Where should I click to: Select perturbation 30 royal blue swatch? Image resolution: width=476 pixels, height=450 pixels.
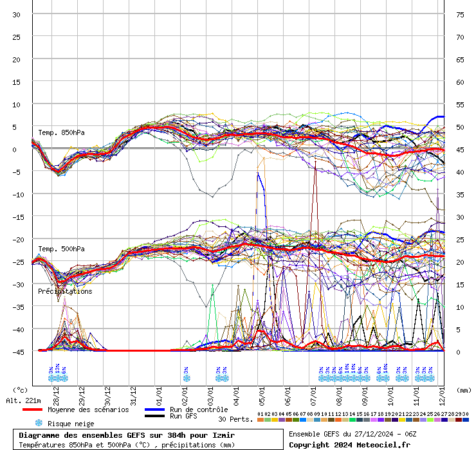point(466,420)
